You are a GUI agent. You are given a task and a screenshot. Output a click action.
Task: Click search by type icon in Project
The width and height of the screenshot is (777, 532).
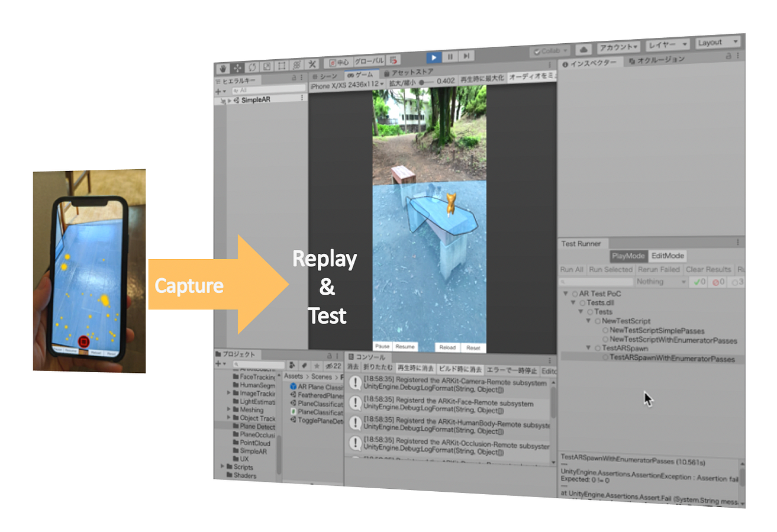click(x=292, y=365)
